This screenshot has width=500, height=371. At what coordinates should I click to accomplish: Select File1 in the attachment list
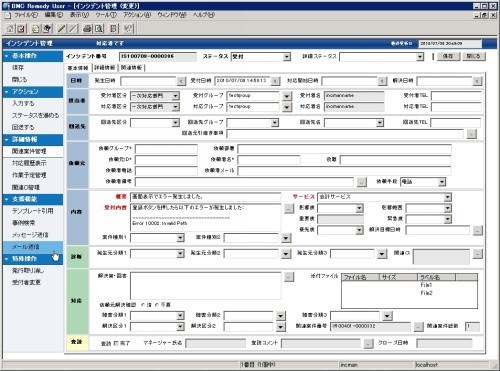426,285
